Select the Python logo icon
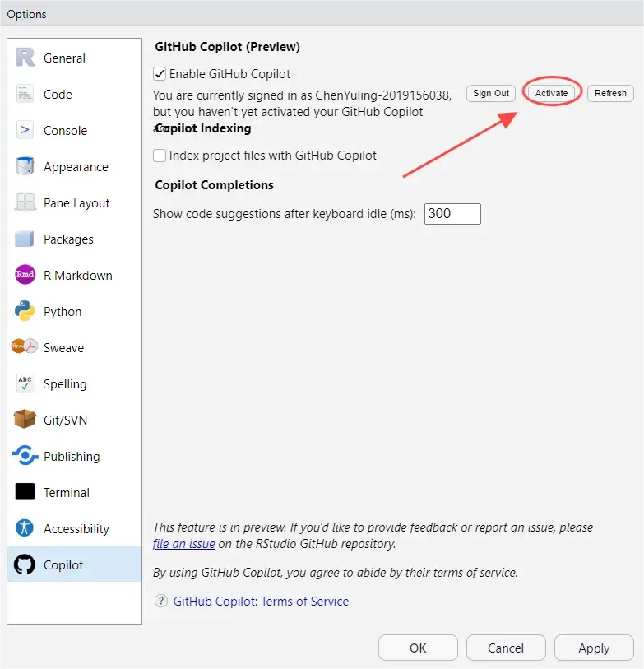The width and height of the screenshot is (644, 669). [x=25, y=311]
